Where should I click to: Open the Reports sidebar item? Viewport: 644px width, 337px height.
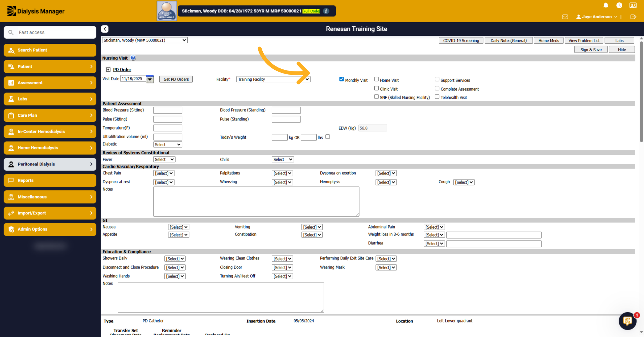(x=50, y=180)
